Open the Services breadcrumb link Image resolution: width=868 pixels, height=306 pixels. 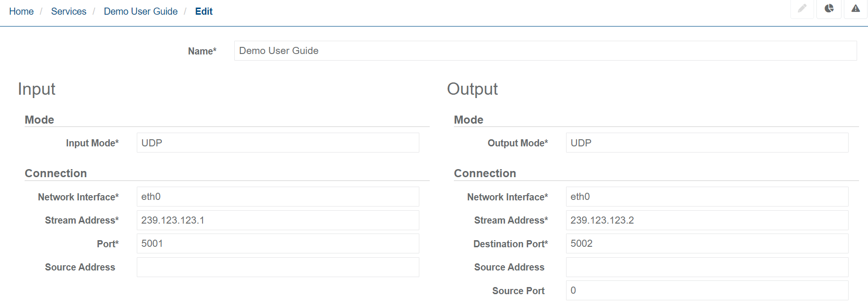click(x=69, y=11)
